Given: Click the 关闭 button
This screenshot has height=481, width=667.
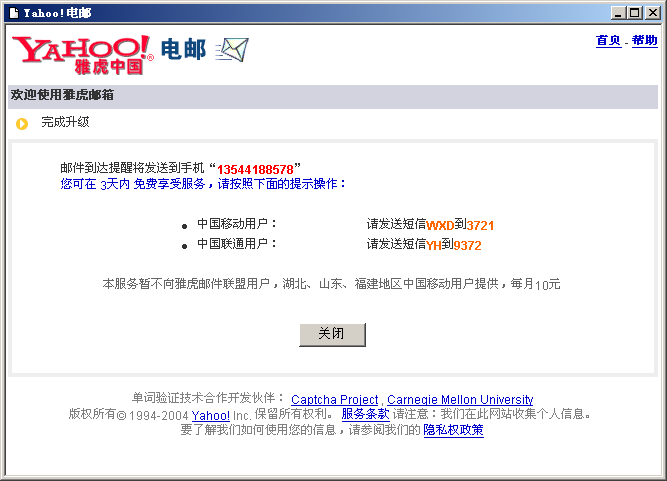Looking at the screenshot, I should point(332,335).
